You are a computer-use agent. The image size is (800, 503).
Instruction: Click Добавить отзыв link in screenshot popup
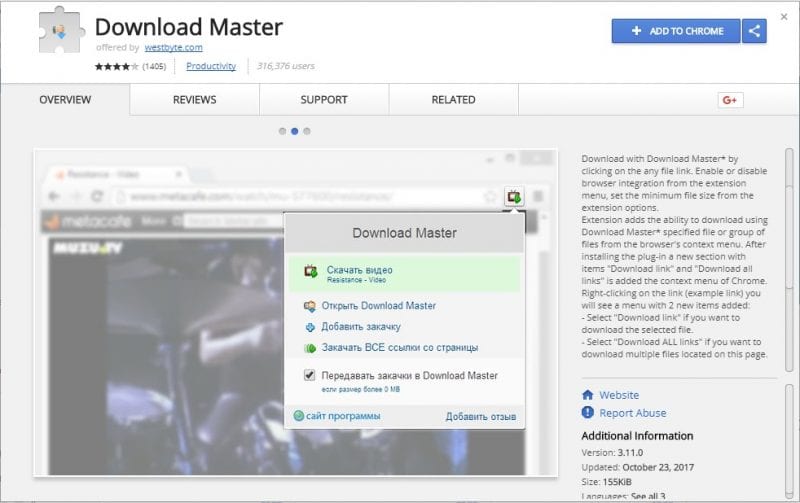481,417
